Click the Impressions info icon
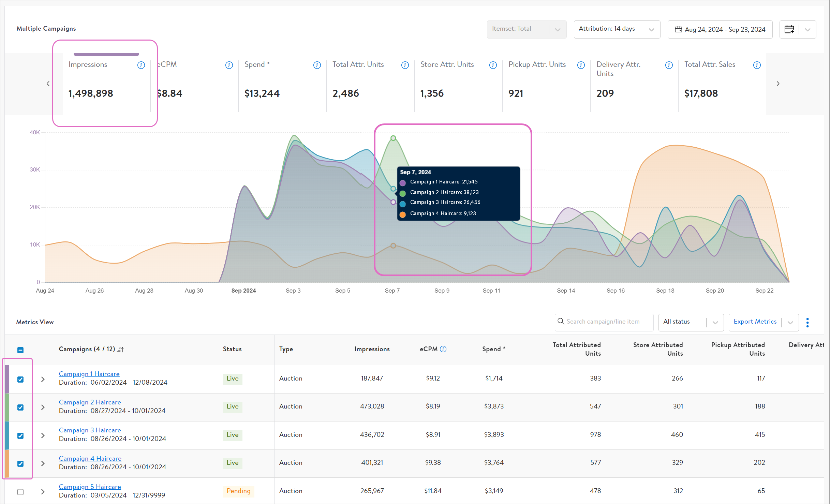Screen dimensions: 830x504 [x=141, y=65]
